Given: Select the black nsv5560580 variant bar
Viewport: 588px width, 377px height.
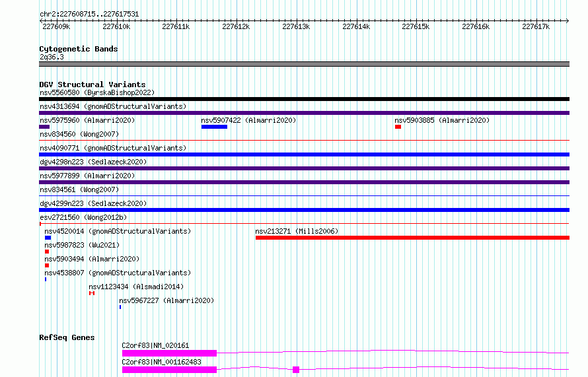Looking at the screenshot, I should [304, 99].
